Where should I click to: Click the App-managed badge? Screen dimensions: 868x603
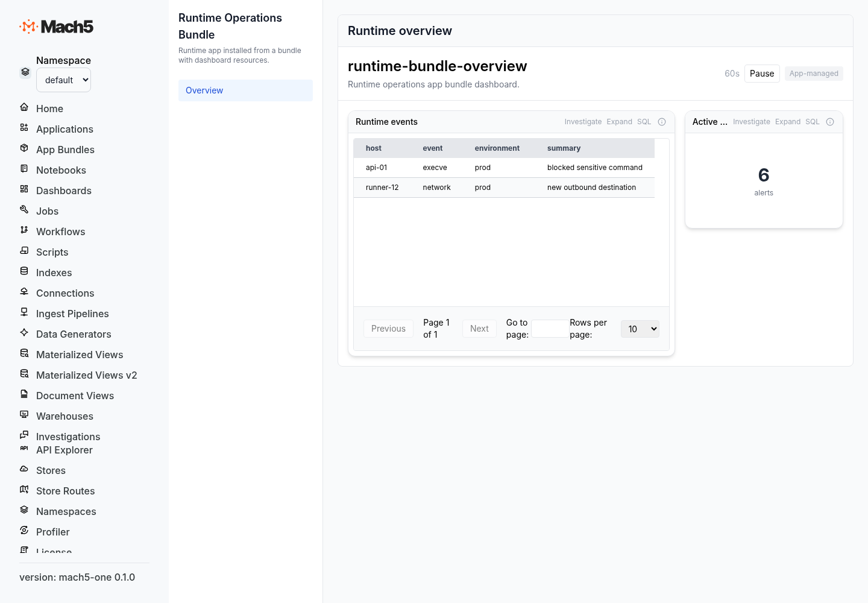pyautogui.click(x=814, y=74)
